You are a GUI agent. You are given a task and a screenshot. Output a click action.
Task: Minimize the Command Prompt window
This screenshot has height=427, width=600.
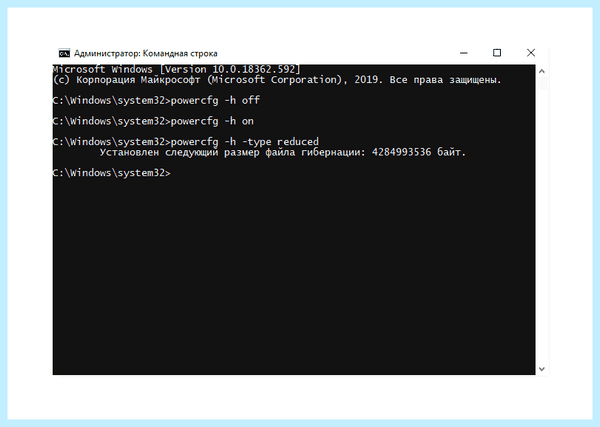click(x=463, y=53)
